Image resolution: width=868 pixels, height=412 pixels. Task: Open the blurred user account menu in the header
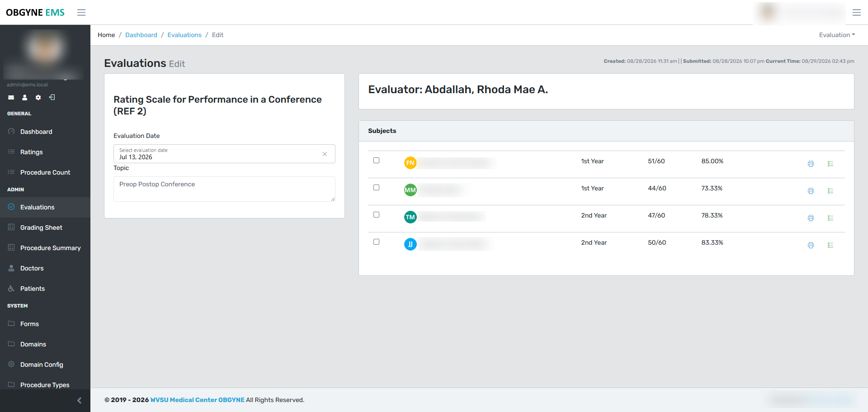point(800,13)
